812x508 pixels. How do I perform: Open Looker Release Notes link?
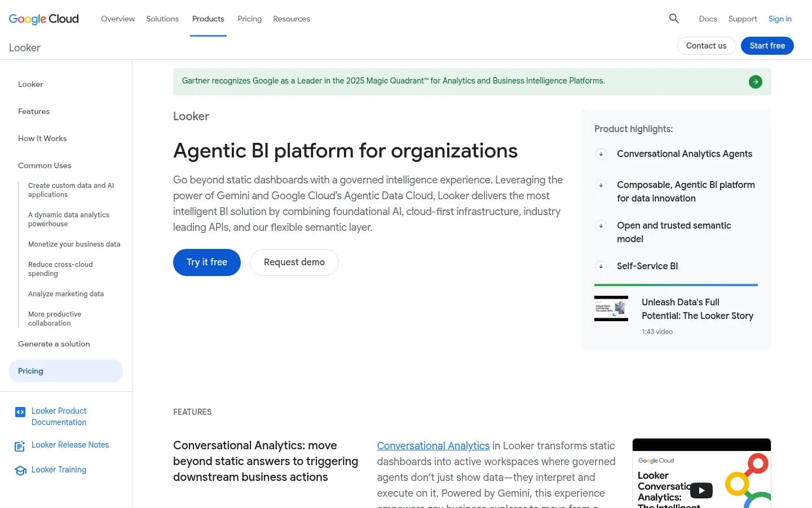point(70,445)
